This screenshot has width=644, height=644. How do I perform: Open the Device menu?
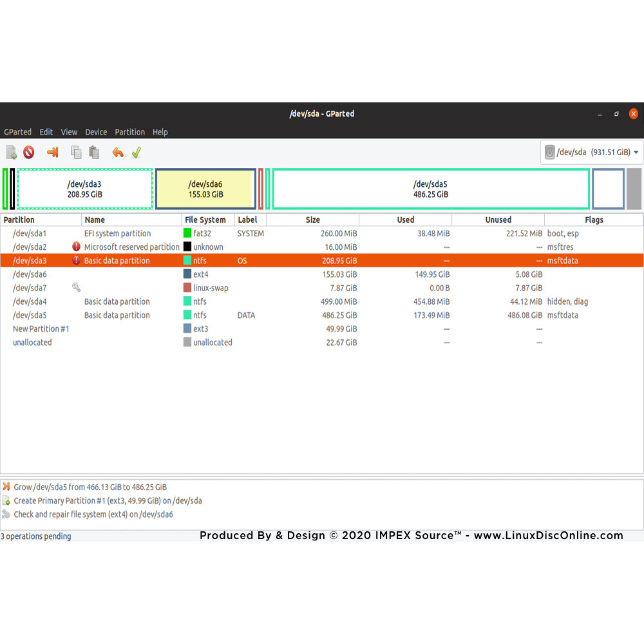click(95, 132)
